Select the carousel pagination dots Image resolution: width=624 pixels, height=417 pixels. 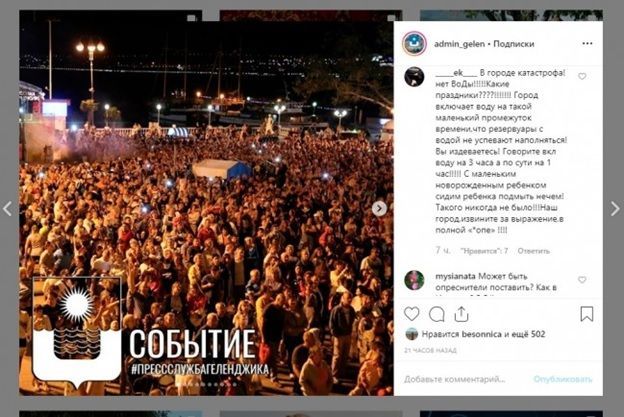[x=207, y=384]
